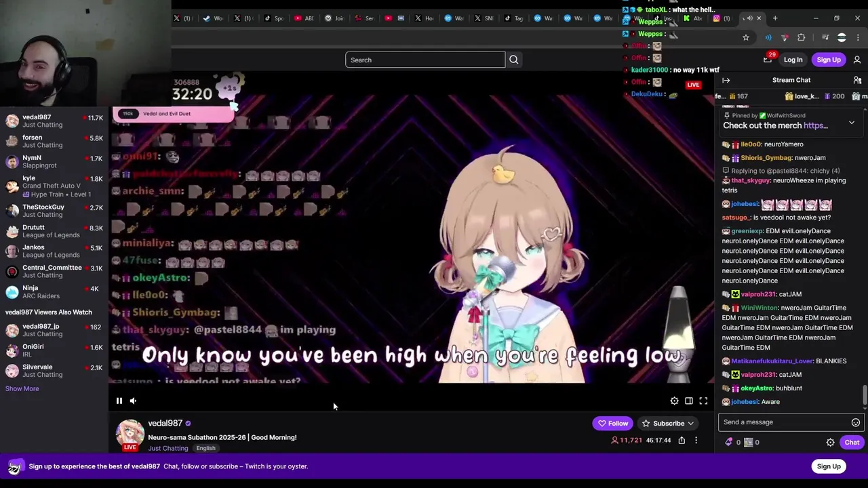Screen dimensions: 868x488
Task: Expand sidebar with Show More
Action: tap(22, 388)
